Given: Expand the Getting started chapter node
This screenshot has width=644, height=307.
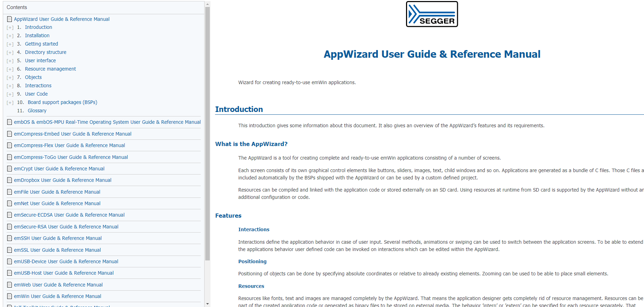Looking at the screenshot, I should tap(10, 44).
